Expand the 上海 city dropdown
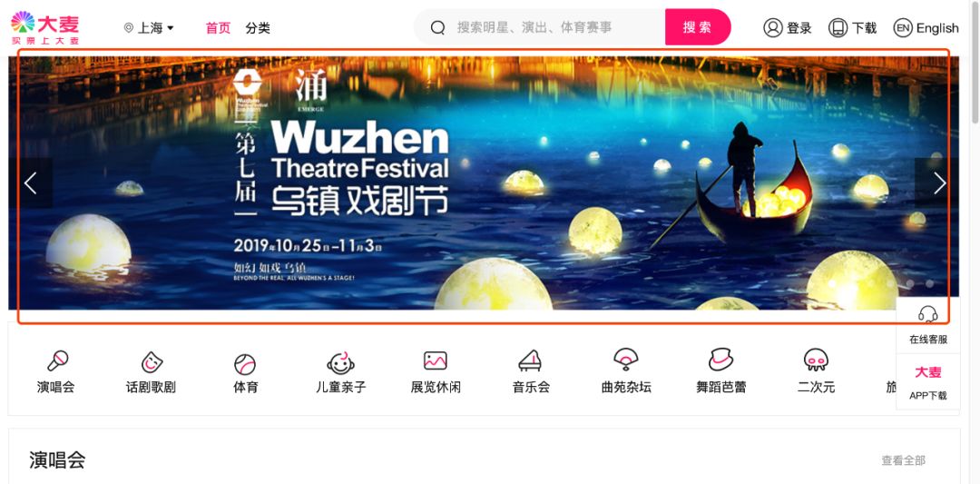 tap(150, 27)
